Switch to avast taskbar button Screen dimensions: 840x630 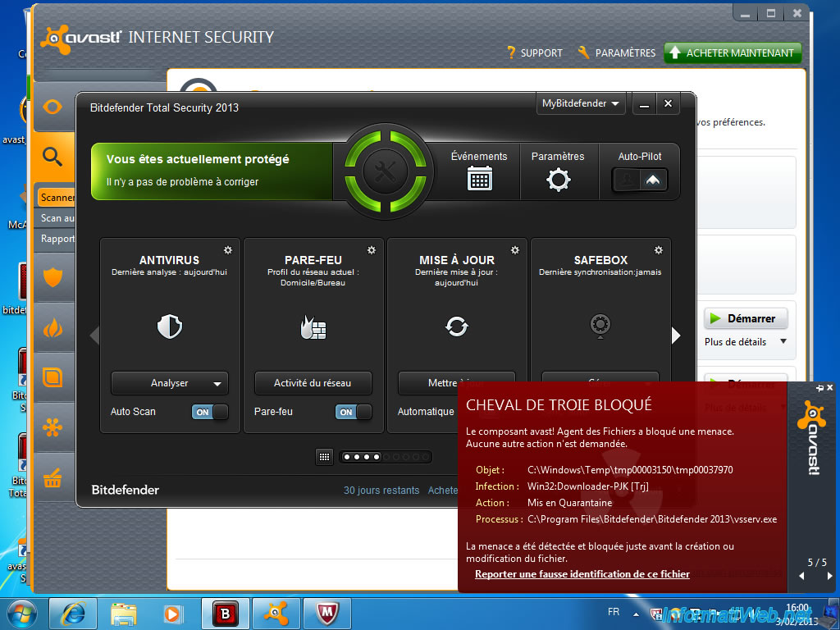(x=276, y=614)
